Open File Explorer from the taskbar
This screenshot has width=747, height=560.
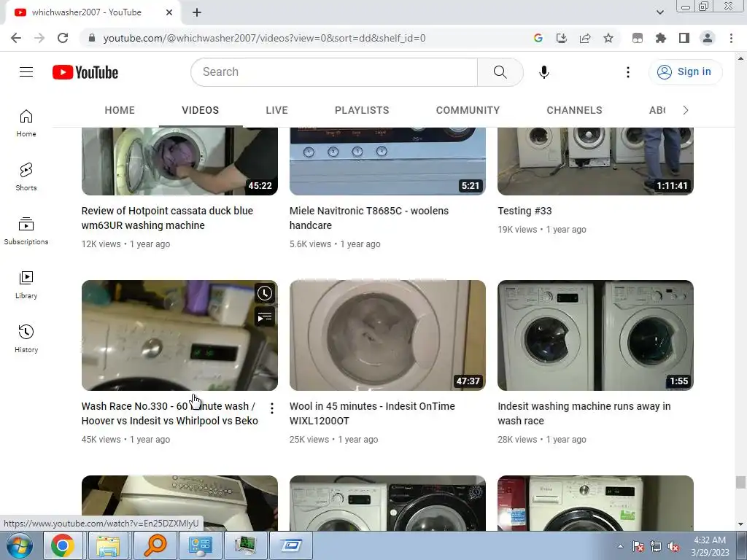point(108,545)
